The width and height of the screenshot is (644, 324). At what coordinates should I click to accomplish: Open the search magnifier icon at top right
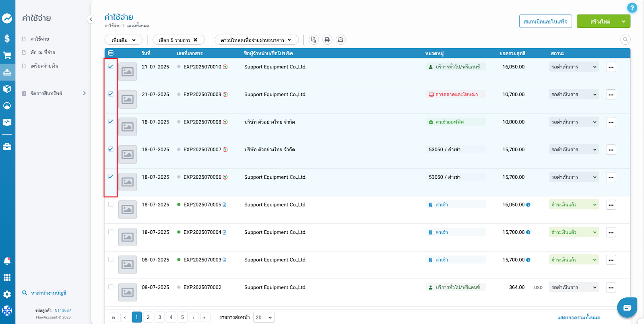tap(625, 39)
